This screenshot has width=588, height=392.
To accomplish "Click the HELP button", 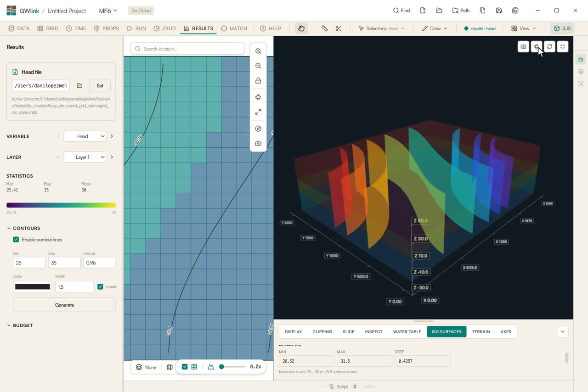I will coord(270,28).
